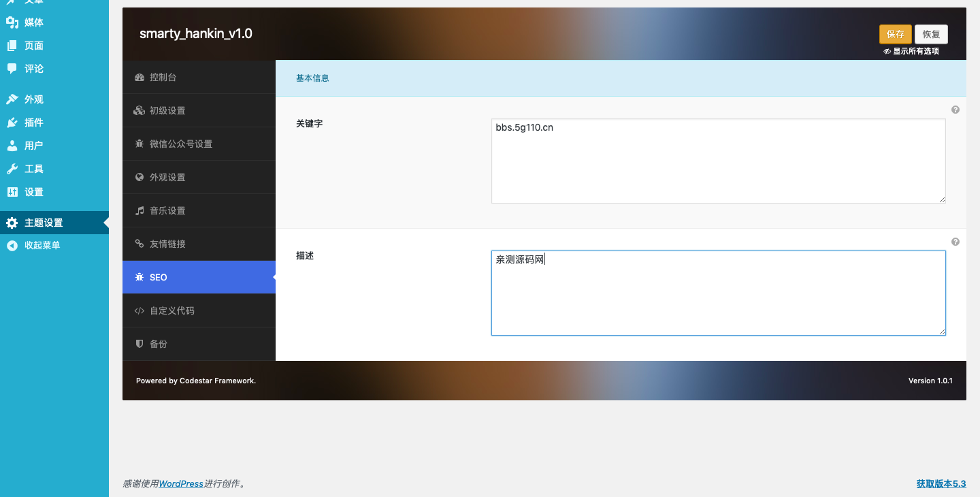Viewport: 980px width, 497px height.
Task: Open 自定义代码 code brackets icon
Action: point(140,311)
